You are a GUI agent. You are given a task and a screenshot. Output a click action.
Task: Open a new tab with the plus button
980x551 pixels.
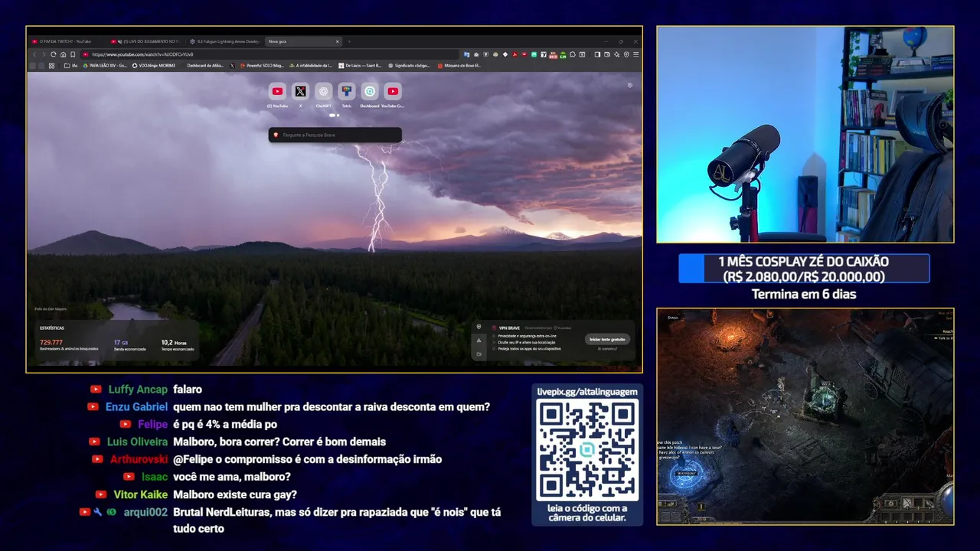coord(349,41)
